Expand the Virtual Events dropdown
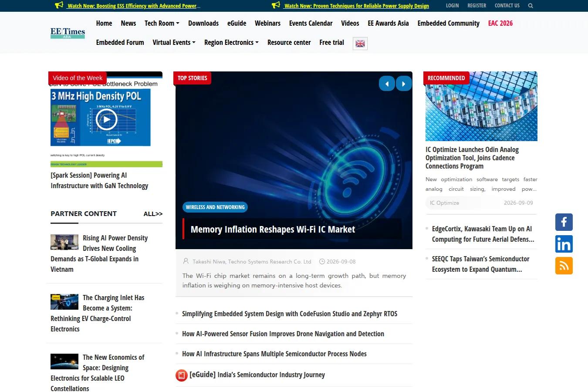This screenshot has height=392, width=588. [174, 42]
